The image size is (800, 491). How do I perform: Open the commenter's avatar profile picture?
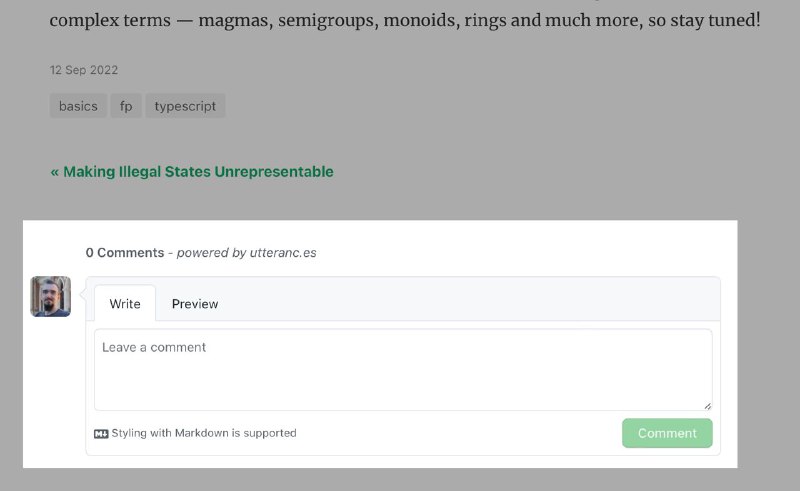click(x=51, y=297)
